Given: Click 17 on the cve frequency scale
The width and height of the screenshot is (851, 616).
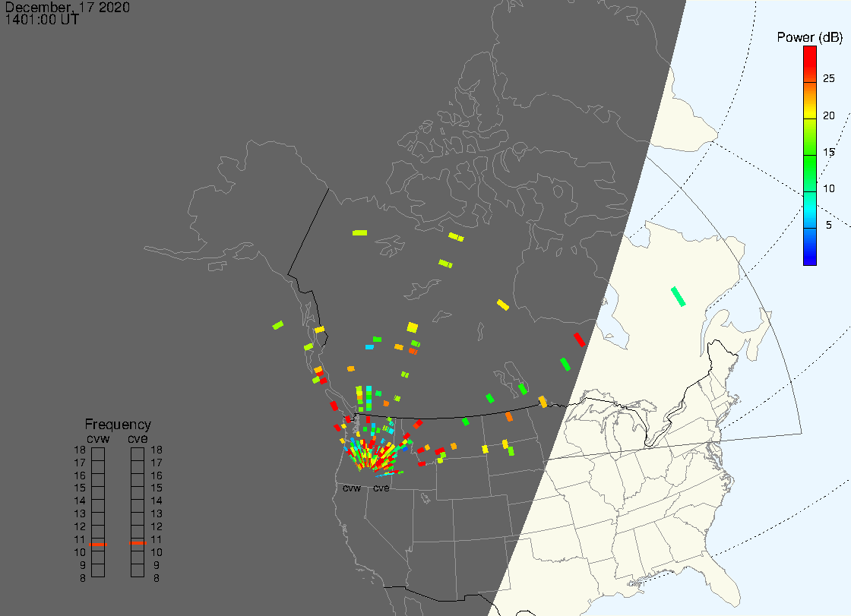Looking at the screenshot, I should click(x=157, y=463).
